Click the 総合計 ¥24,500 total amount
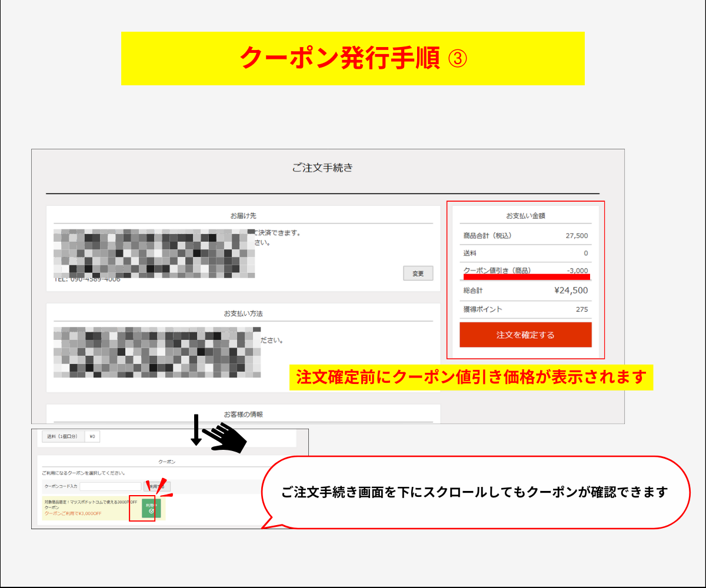The height and width of the screenshot is (588, 706). tap(570, 290)
